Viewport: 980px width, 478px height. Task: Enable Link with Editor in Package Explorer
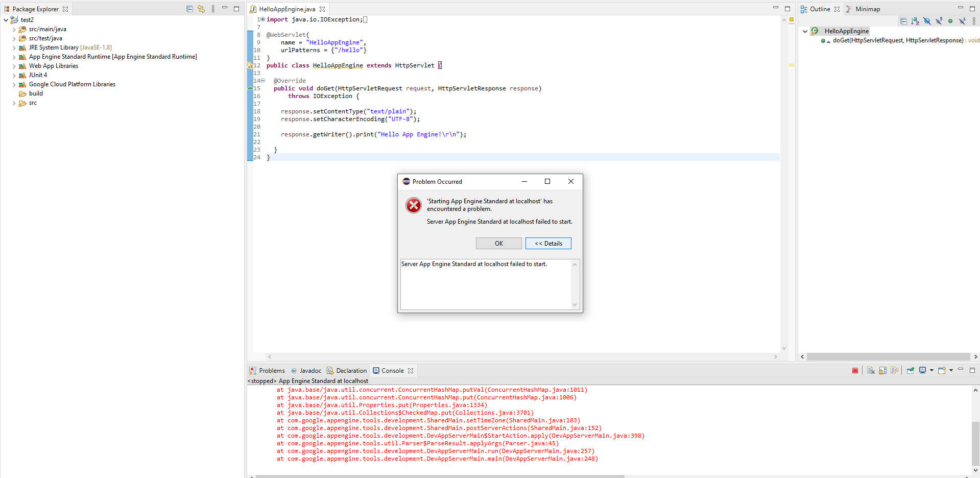(x=201, y=9)
